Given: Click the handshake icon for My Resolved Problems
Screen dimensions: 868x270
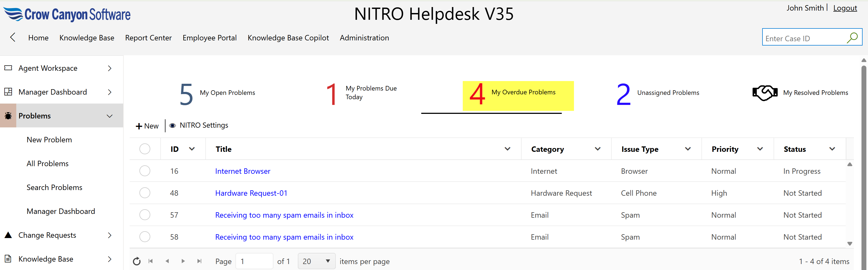Looking at the screenshot, I should pyautogui.click(x=765, y=93).
